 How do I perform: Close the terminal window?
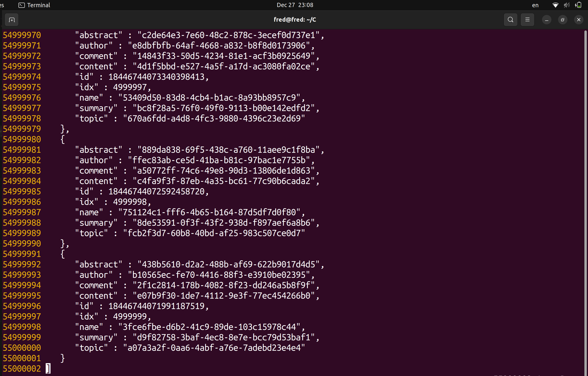pyautogui.click(x=578, y=20)
